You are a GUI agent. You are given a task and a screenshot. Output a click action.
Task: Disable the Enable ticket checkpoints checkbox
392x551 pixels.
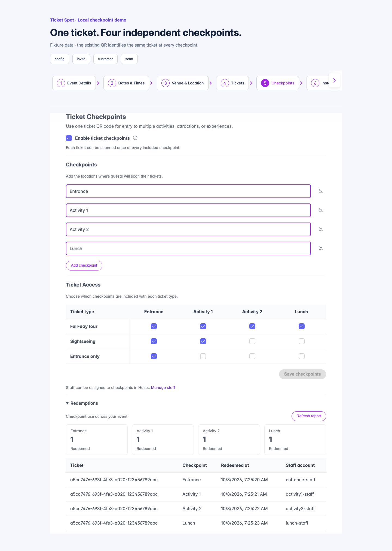click(69, 138)
